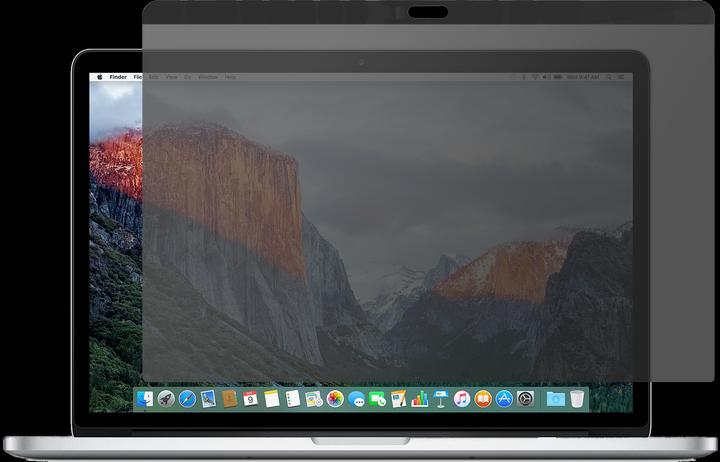Screen dimensions: 720x462
Task: Open Keynote podium icon in Dock
Action: (x=441, y=399)
